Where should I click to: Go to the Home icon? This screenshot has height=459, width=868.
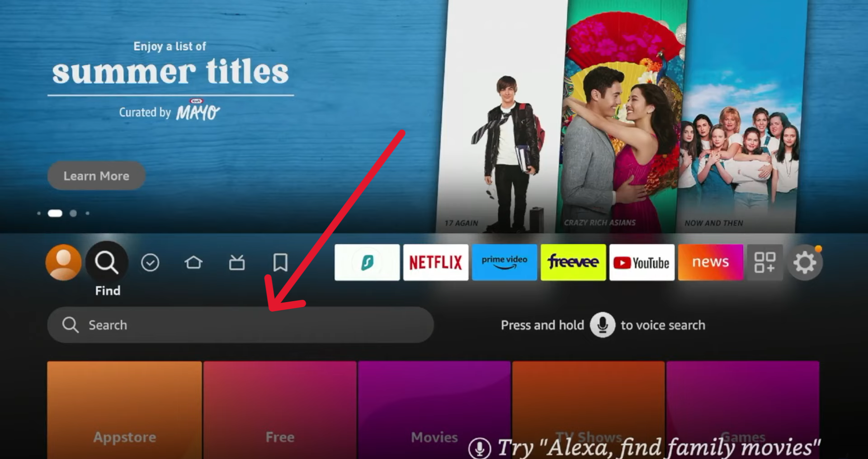[x=193, y=262]
